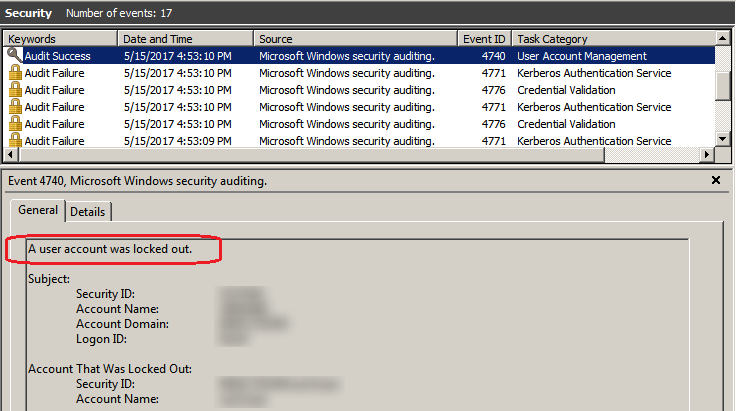Click the "A user account was locked out" text
736x411 pixels.
point(110,247)
